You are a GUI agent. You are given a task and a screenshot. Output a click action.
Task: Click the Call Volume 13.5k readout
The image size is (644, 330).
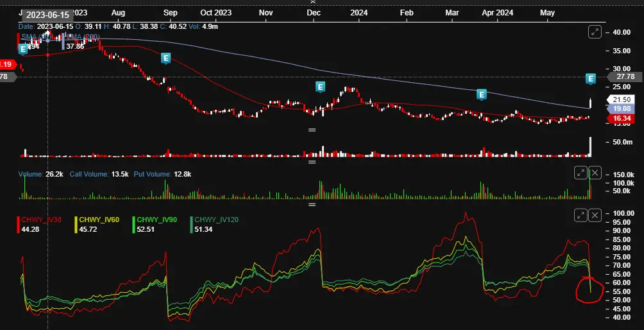pos(99,174)
